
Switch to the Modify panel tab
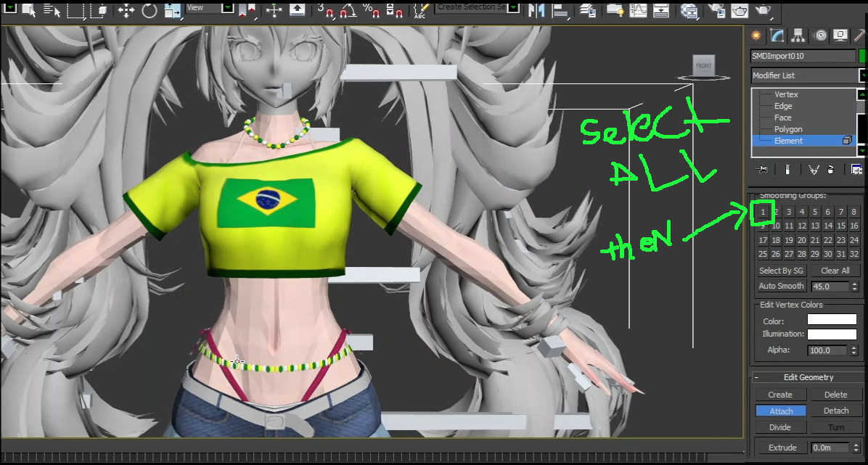(x=777, y=36)
